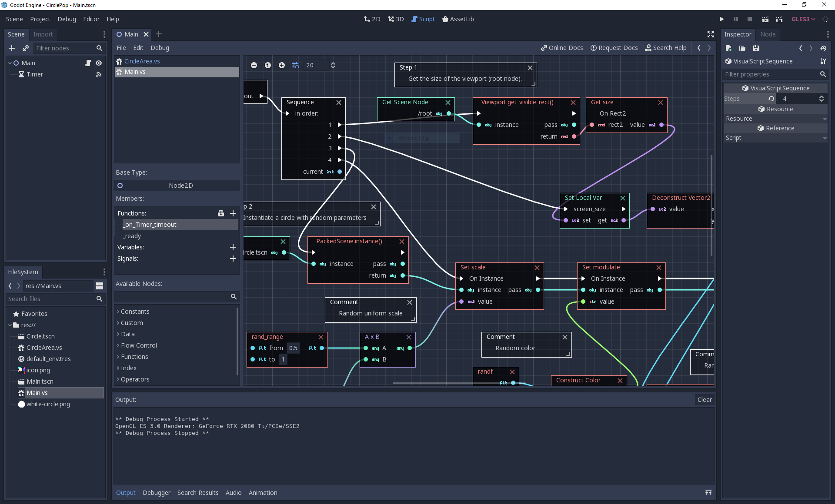Create a new resource in the Inspector
The image size is (835, 504).
(x=728, y=48)
